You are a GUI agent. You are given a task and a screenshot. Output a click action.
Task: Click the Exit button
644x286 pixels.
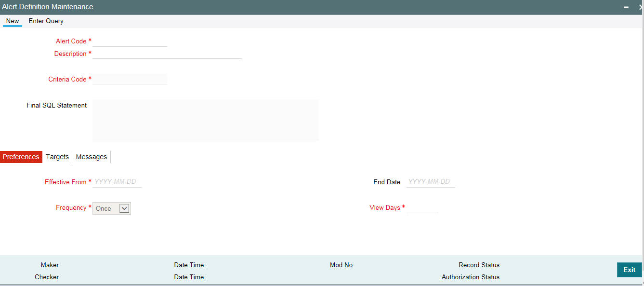[x=629, y=270]
